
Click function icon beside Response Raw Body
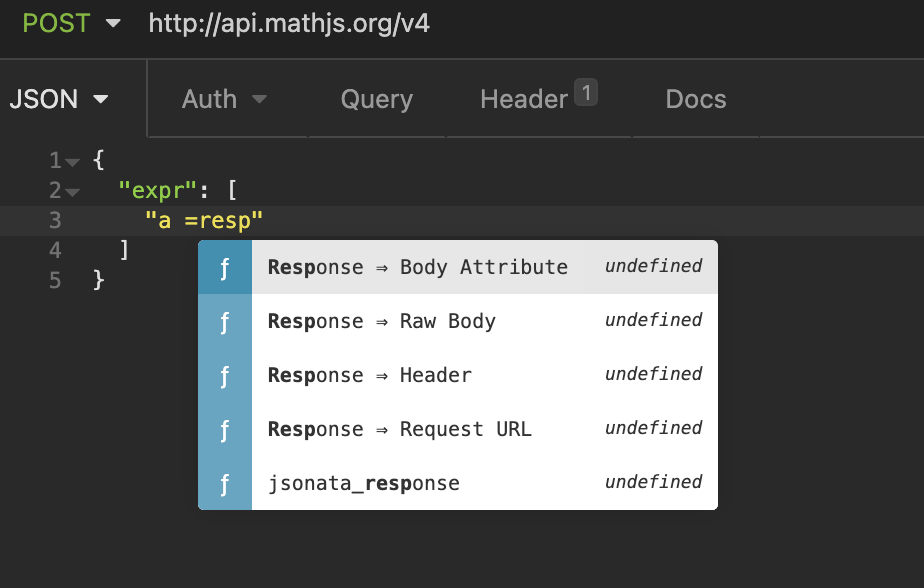225,321
